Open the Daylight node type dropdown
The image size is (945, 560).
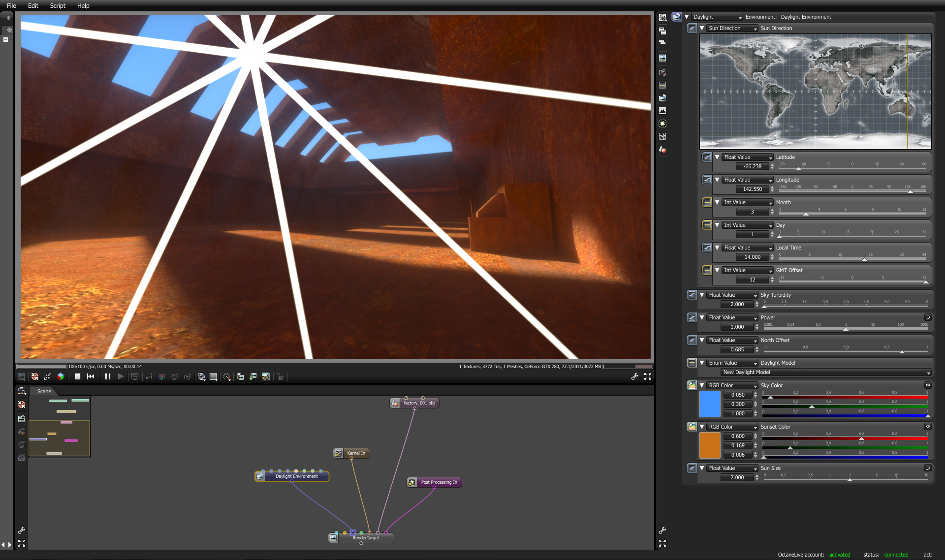point(717,17)
